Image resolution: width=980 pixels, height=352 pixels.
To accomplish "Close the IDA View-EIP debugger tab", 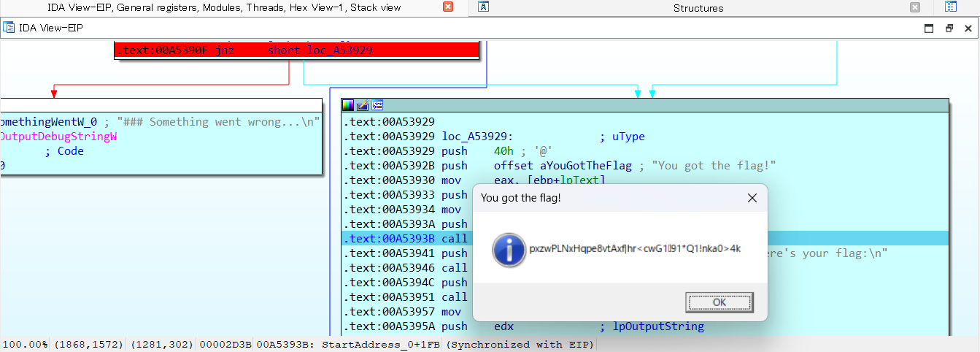I will click(x=448, y=7).
